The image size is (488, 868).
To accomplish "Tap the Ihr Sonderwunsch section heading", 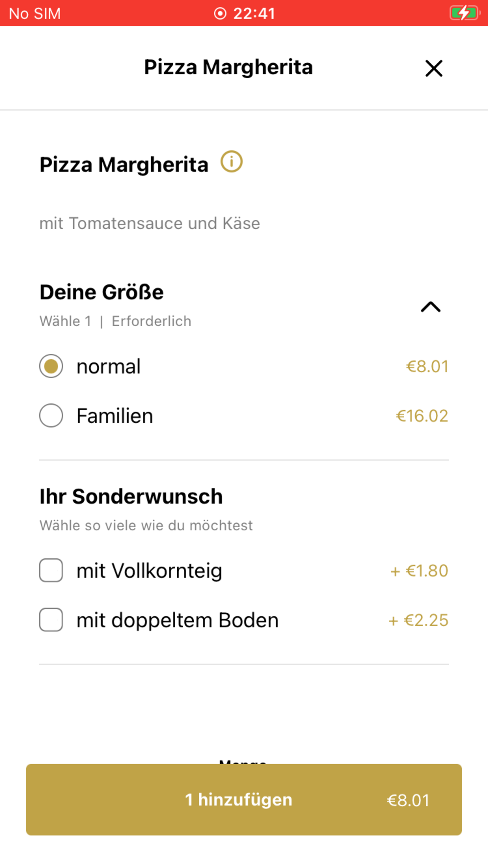I will [x=131, y=496].
